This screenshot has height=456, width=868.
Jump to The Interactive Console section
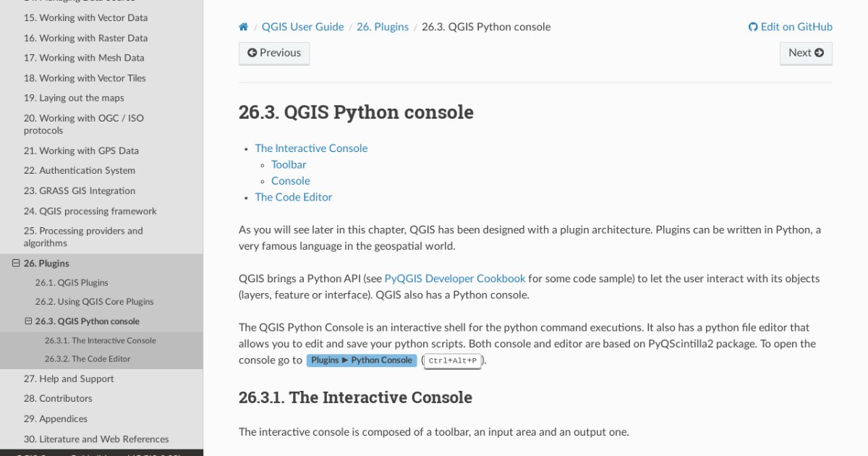click(x=311, y=148)
